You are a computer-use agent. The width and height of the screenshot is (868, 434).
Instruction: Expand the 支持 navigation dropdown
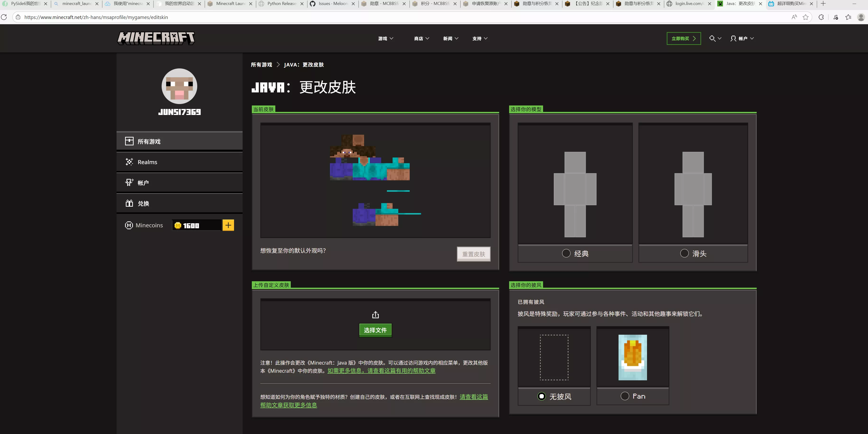point(480,38)
